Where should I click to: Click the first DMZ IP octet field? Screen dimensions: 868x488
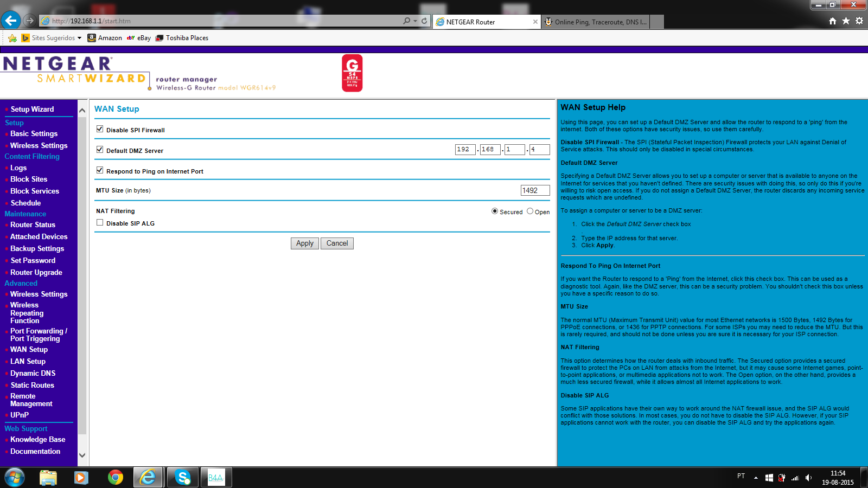point(465,150)
